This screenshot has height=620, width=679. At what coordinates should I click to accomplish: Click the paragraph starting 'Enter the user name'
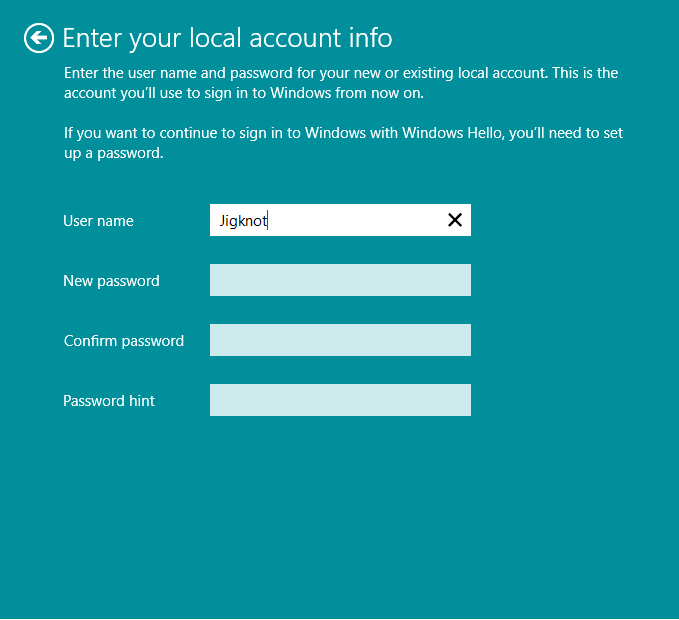click(341, 83)
